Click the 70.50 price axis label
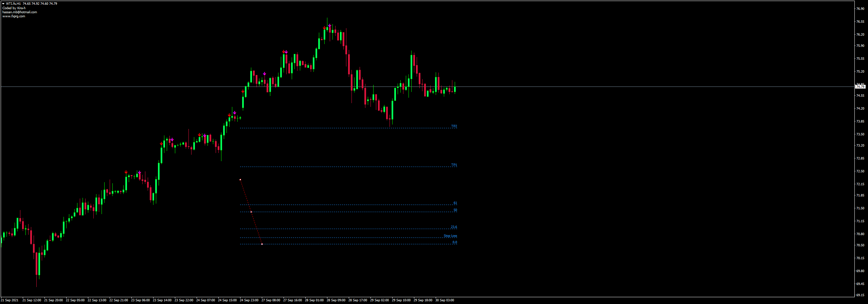The height and width of the screenshot is (304, 868). (x=860, y=245)
